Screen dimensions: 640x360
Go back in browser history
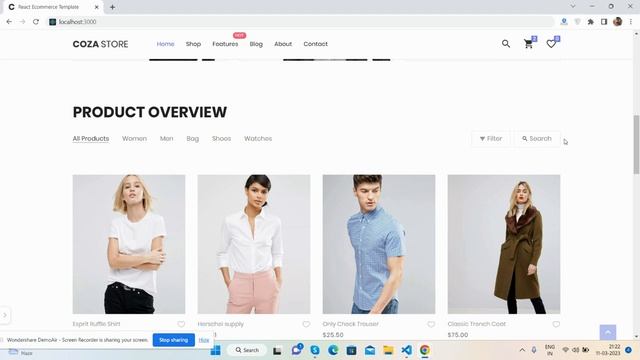(x=9, y=22)
